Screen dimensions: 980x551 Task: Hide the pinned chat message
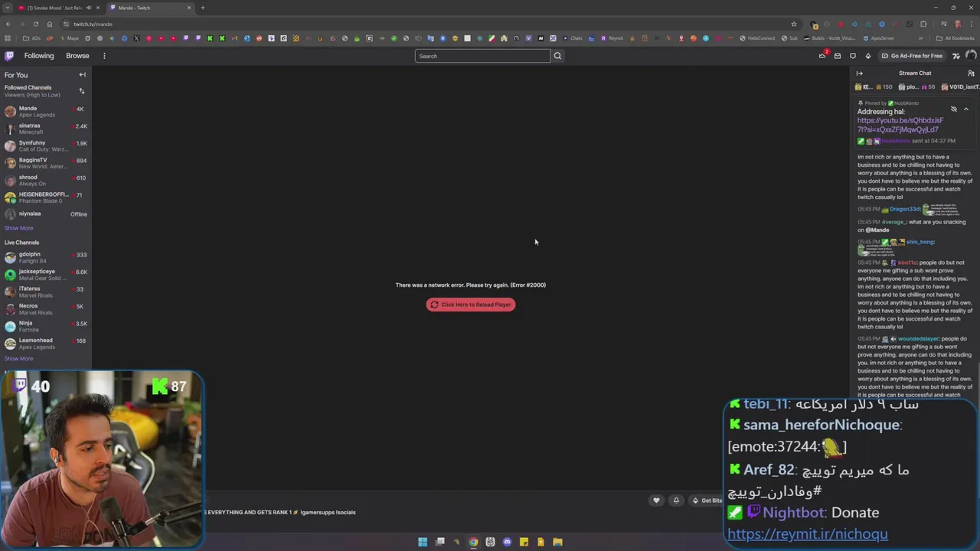[954, 109]
